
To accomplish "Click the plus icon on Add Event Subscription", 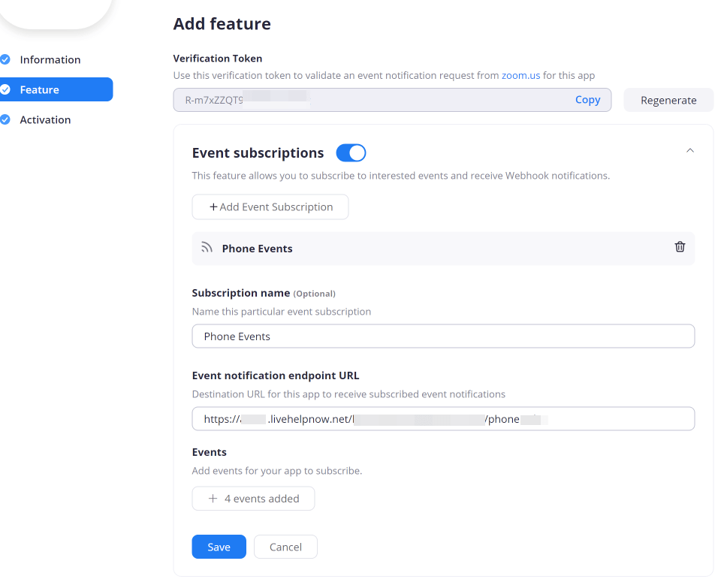I will click(x=213, y=207).
